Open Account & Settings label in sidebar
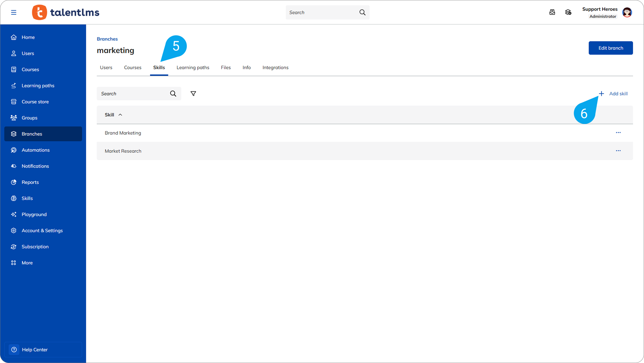 coord(42,231)
